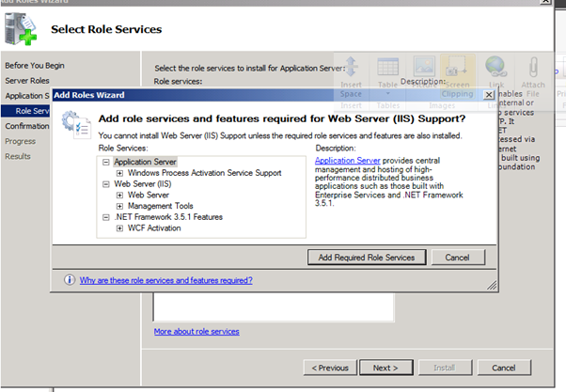Click the empty description box below dialog
The width and height of the screenshot is (566, 392).
pyautogui.click(x=274, y=306)
